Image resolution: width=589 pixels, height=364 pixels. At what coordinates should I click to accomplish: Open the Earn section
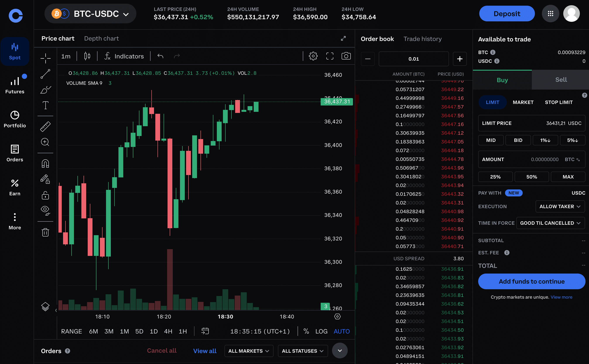coord(15,187)
